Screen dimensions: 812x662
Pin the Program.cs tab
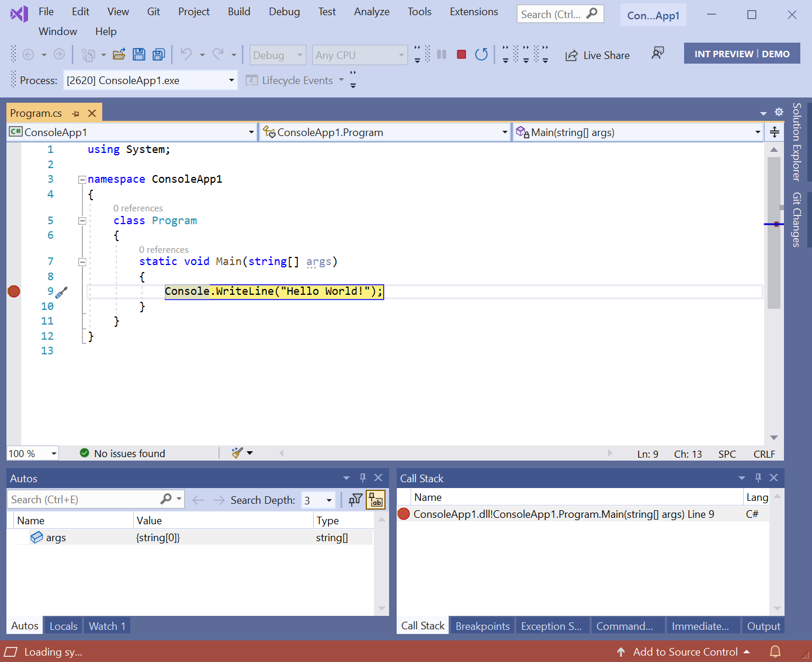[x=76, y=113]
